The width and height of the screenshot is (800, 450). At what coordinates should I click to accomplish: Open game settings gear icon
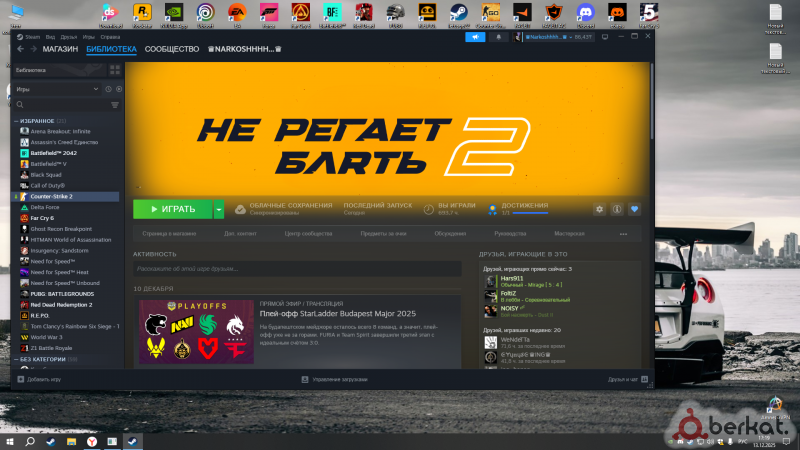(x=599, y=209)
